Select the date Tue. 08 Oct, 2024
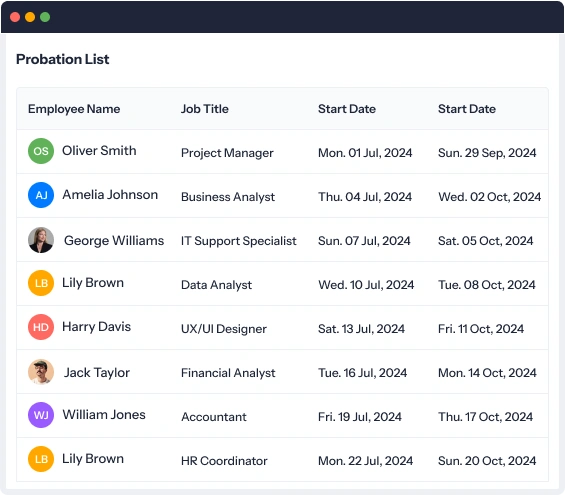Screen dimensions: 565x495 point(486,285)
